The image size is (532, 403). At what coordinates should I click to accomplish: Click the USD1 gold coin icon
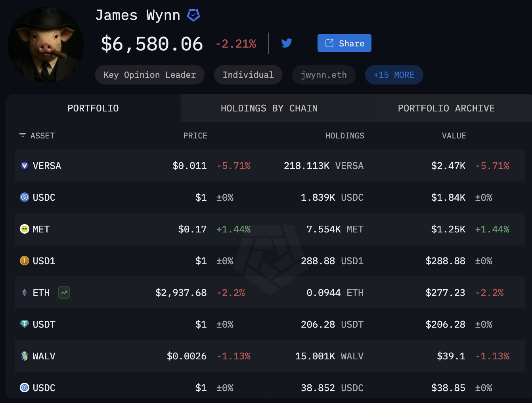24,261
